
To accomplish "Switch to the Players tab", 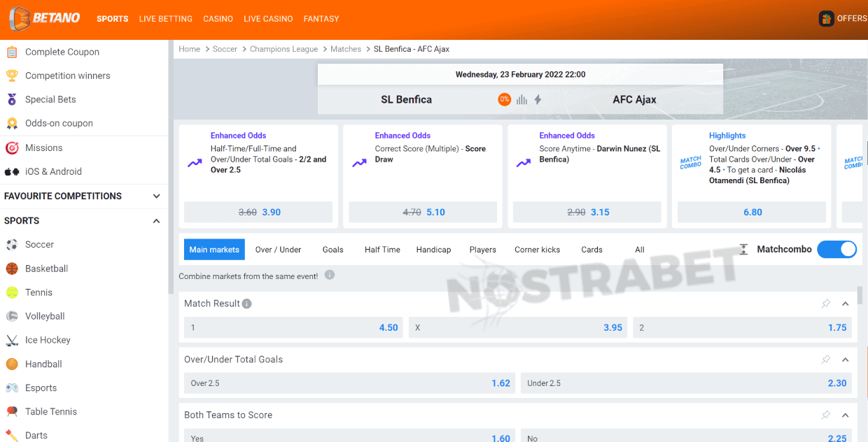I will [x=482, y=250].
